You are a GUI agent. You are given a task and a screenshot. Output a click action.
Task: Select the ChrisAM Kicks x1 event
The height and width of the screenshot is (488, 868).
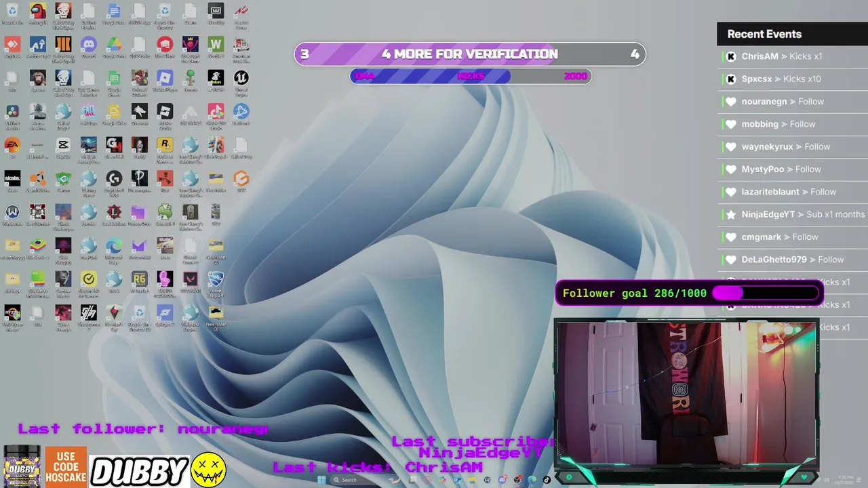click(792, 56)
